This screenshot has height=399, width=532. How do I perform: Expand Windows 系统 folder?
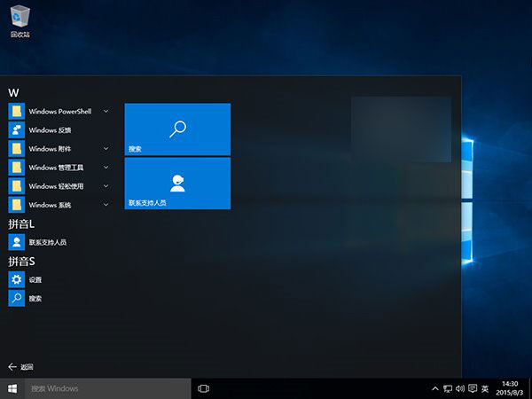106,204
